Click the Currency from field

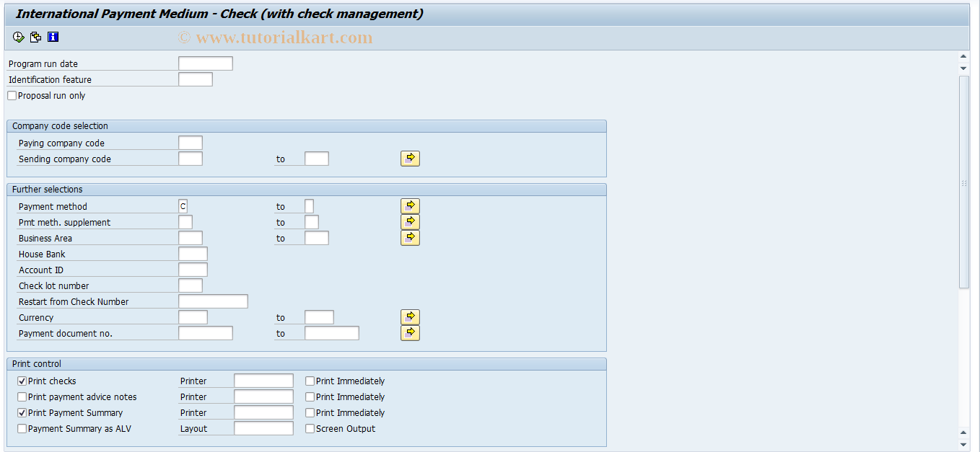193,317
